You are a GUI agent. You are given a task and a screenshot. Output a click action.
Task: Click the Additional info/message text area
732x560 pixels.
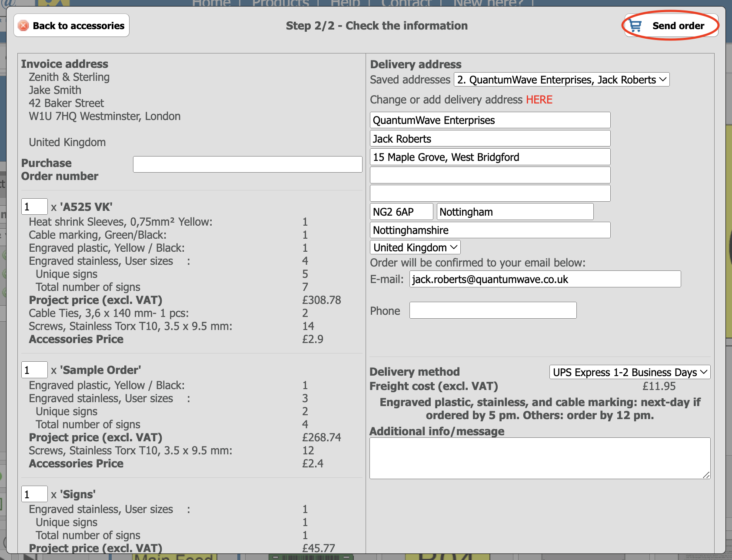coord(540,458)
